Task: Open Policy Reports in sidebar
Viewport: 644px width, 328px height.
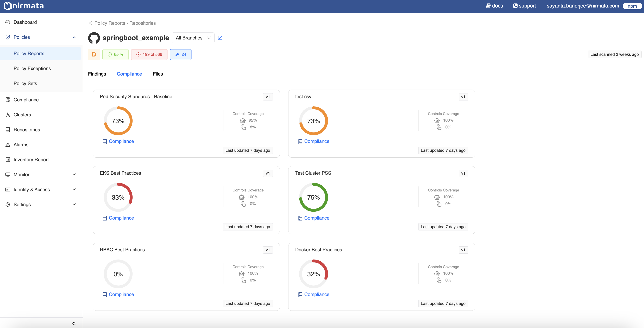Action: click(41, 54)
